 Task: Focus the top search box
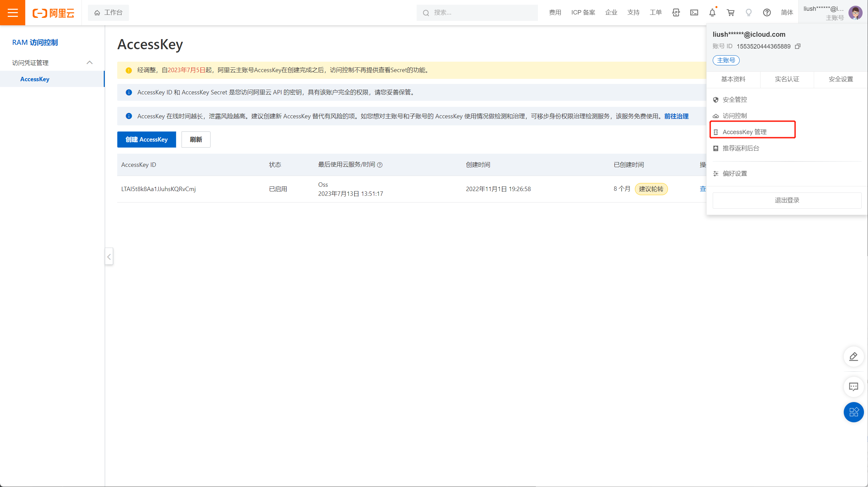pos(477,13)
